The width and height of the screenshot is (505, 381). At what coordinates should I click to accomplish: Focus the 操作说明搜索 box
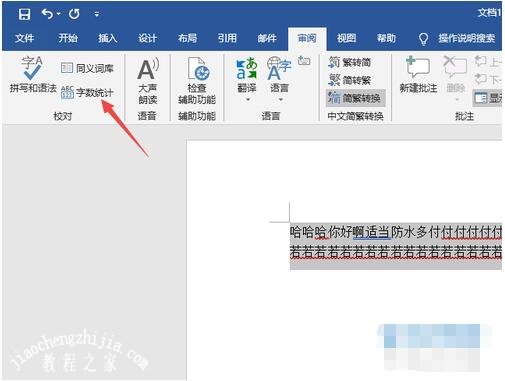466,38
